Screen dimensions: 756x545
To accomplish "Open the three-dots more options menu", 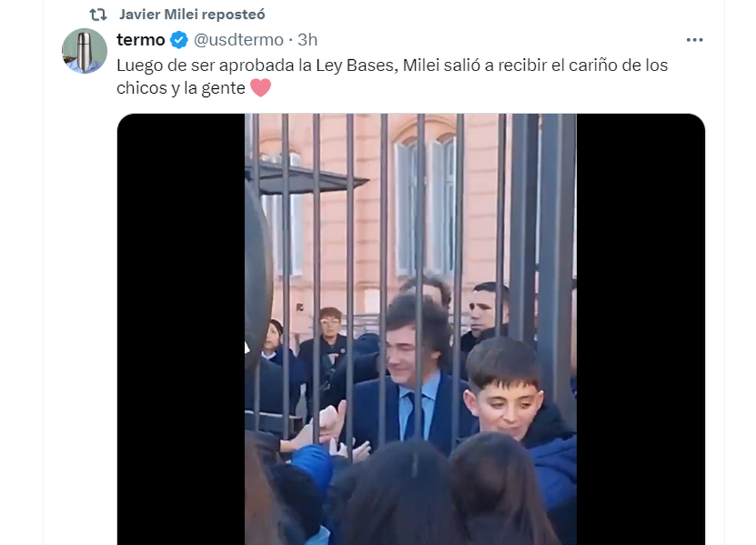I will (x=694, y=40).
